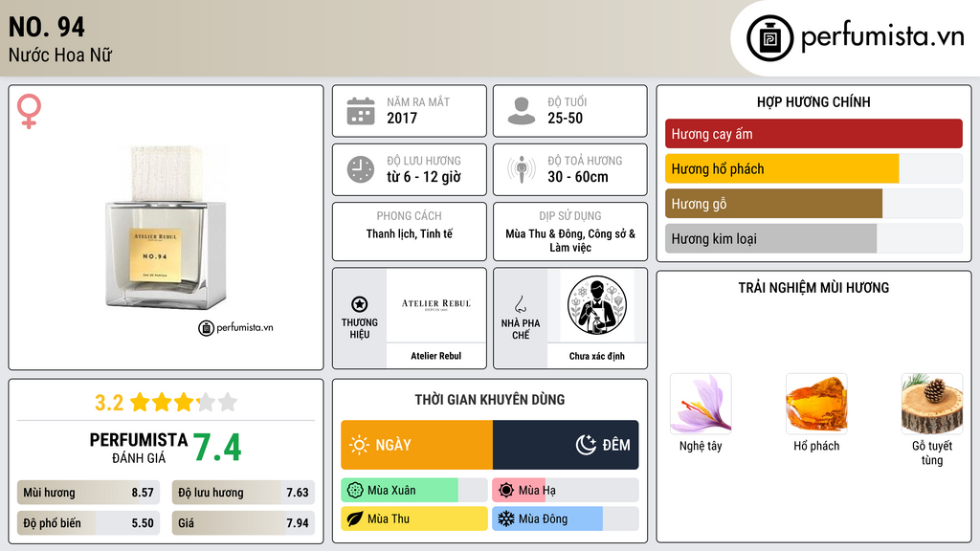Click the perfumer illustration circle icon

[597, 305]
